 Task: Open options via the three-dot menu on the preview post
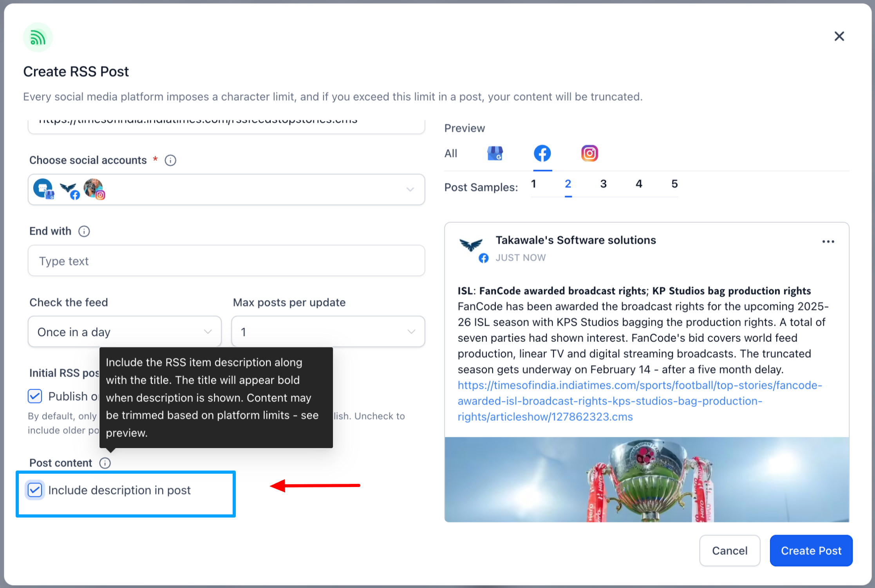coord(828,242)
